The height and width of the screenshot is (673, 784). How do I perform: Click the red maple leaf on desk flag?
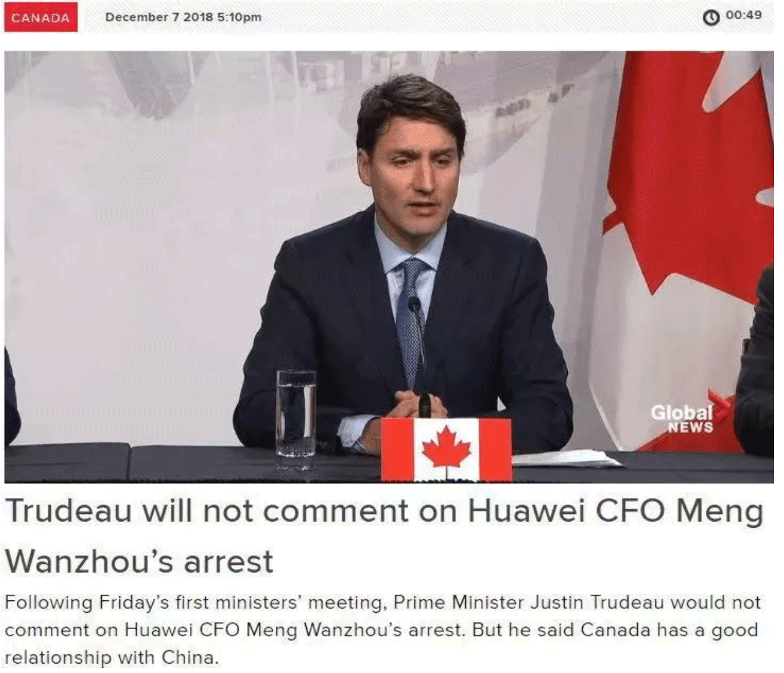pyautogui.click(x=446, y=448)
